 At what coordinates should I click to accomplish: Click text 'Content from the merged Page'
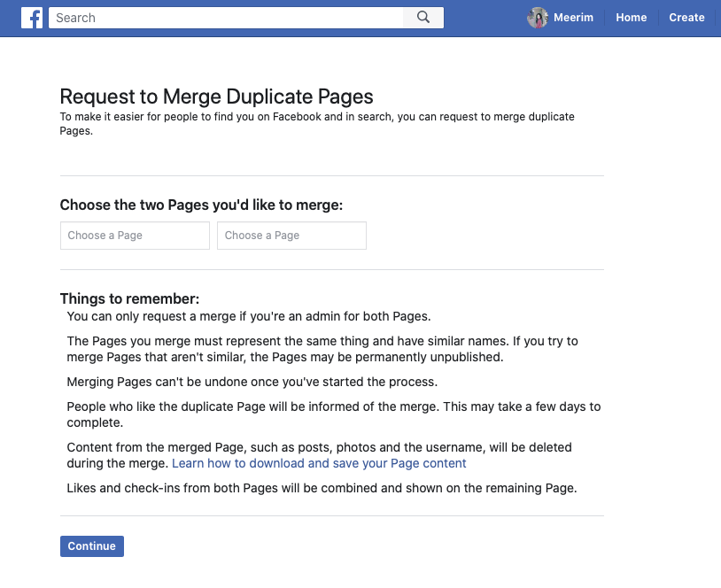[319, 455]
